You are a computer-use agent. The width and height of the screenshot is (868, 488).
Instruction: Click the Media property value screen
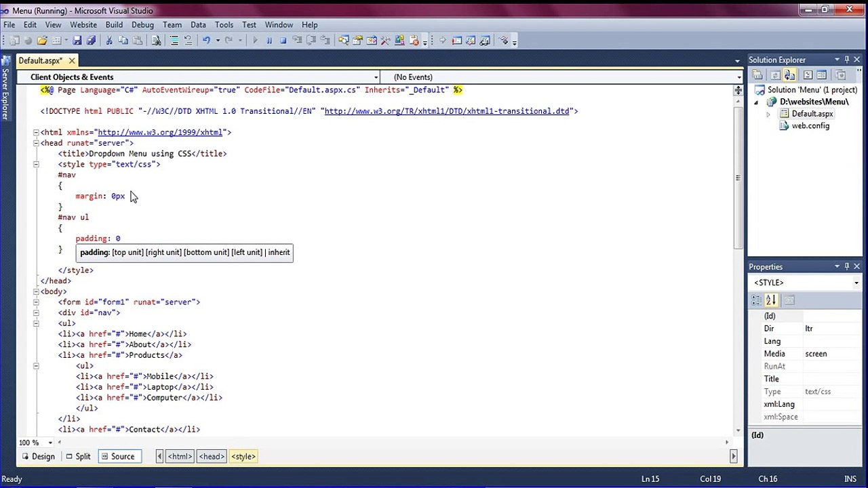click(x=816, y=354)
